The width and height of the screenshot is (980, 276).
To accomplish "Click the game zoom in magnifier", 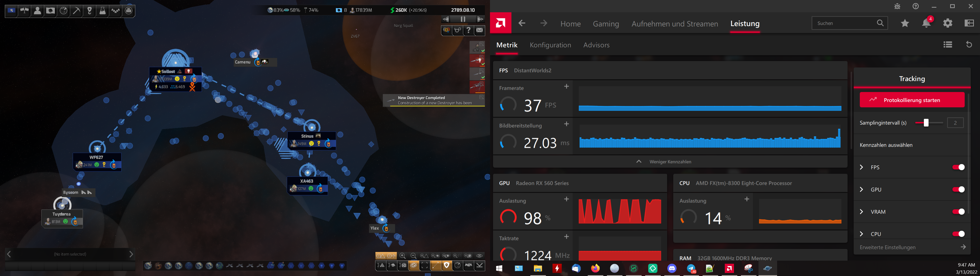I will tap(402, 256).
